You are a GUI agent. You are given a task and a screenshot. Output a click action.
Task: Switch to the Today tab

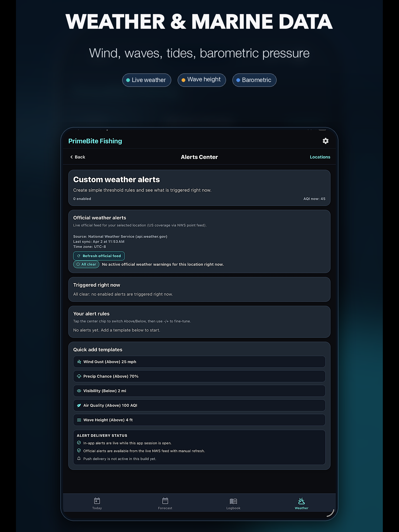coord(97,503)
